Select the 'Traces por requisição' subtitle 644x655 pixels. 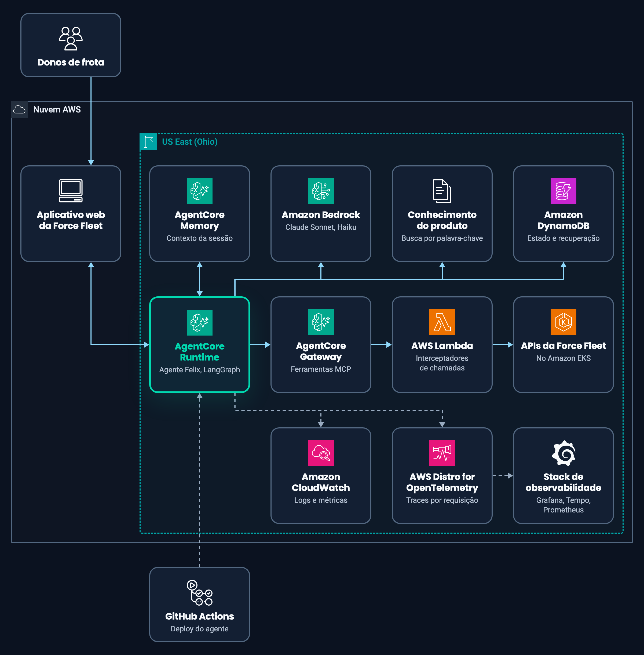442,500
